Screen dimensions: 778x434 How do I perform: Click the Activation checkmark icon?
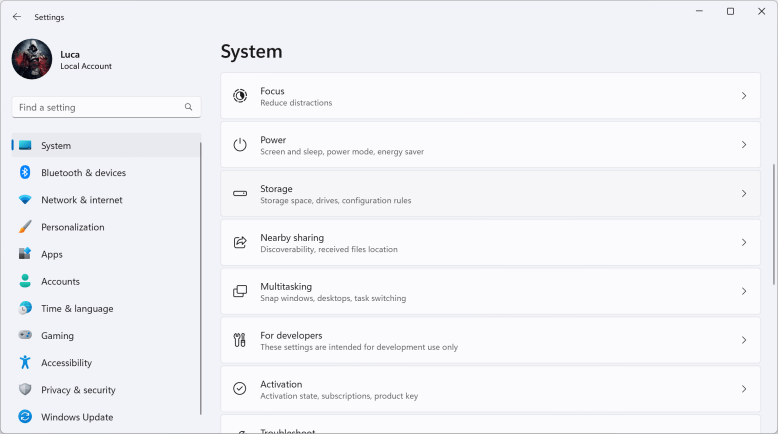[x=240, y=389]
